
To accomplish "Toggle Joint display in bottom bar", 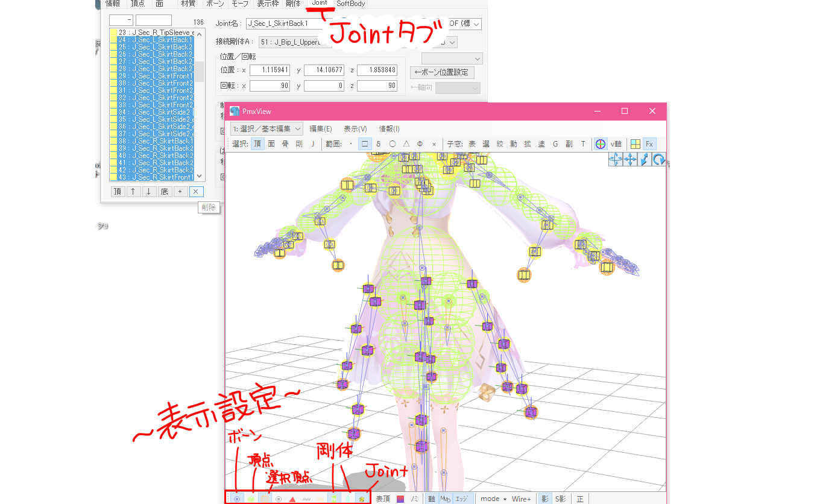I will (x=361, y=499).
